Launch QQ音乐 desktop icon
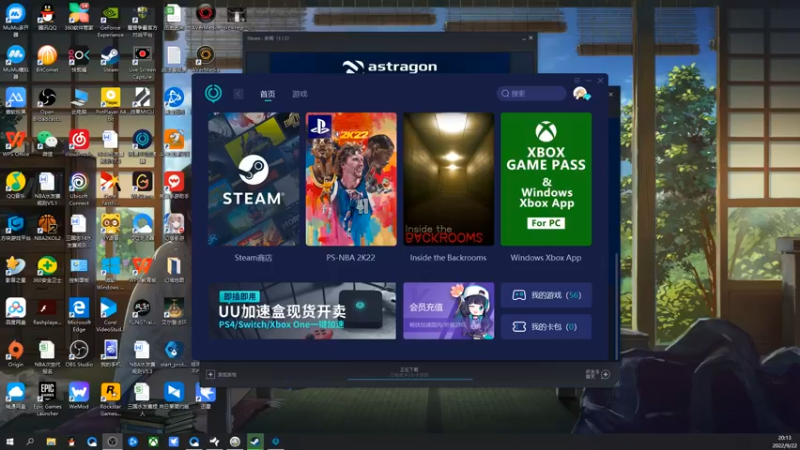This screenshot has height=450, width=800. [x=15, y=186]
